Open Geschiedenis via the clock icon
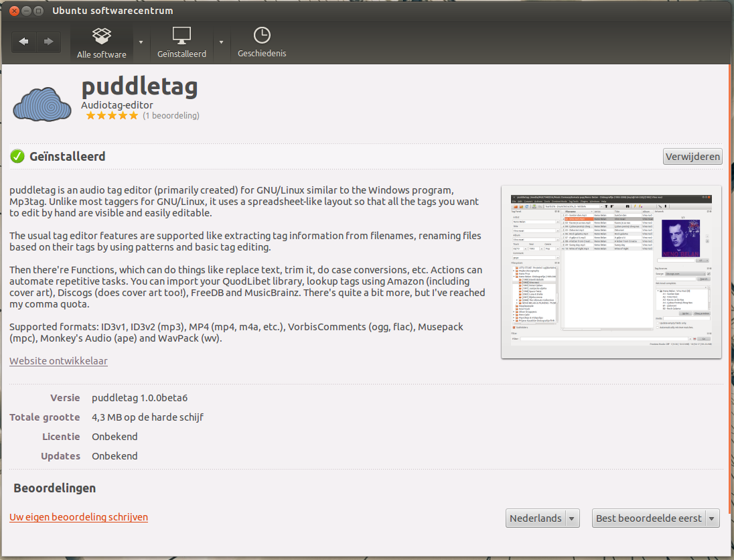 coord(261,35)
